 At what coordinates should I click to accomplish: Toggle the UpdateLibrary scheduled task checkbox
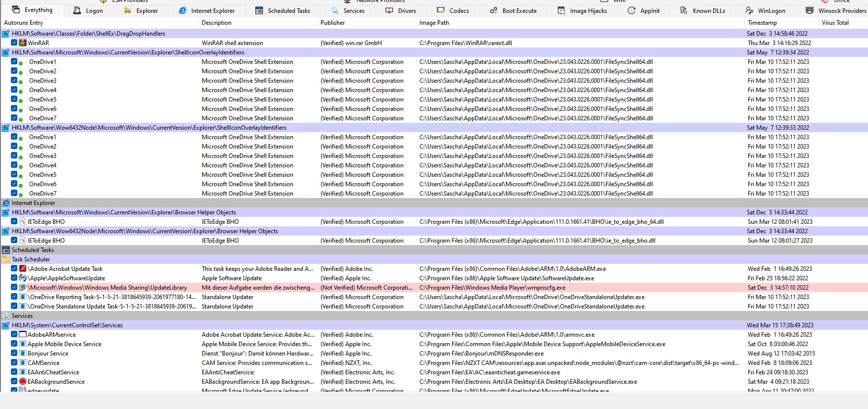coord(14,287)
